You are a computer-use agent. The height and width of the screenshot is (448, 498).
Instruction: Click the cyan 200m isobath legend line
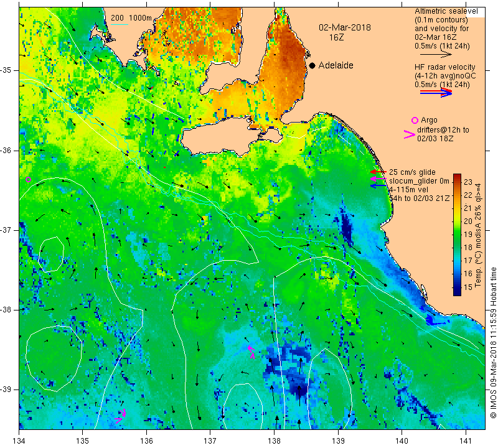click(119, 24)
